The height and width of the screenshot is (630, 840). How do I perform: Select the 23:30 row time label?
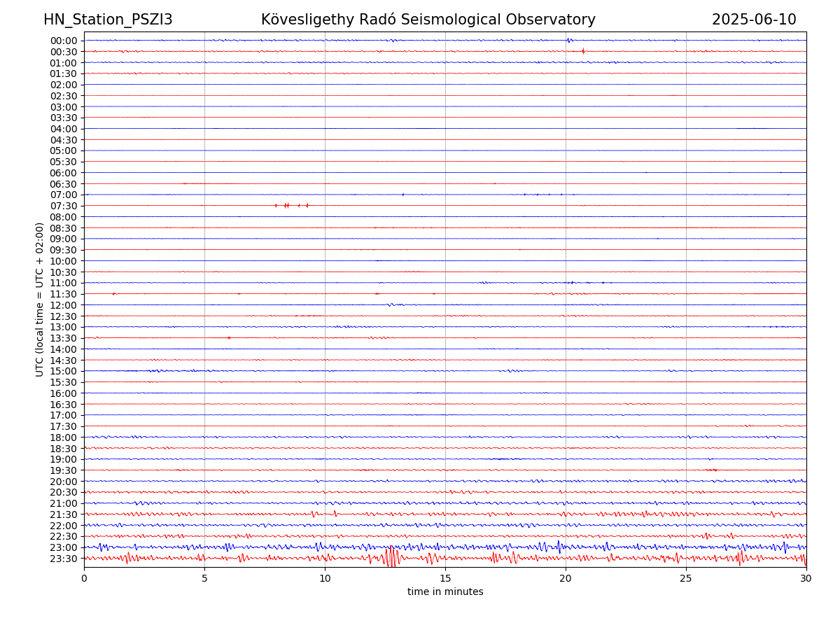tap(64, 559)
